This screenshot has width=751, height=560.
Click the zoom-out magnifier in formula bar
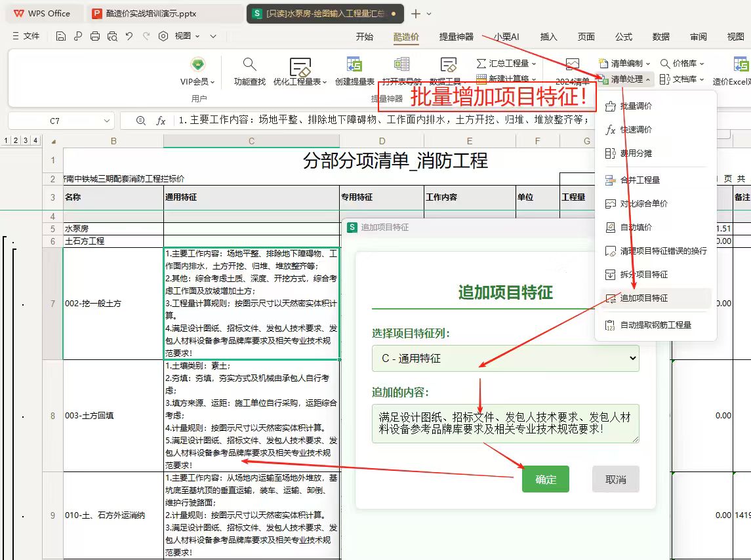140,121
